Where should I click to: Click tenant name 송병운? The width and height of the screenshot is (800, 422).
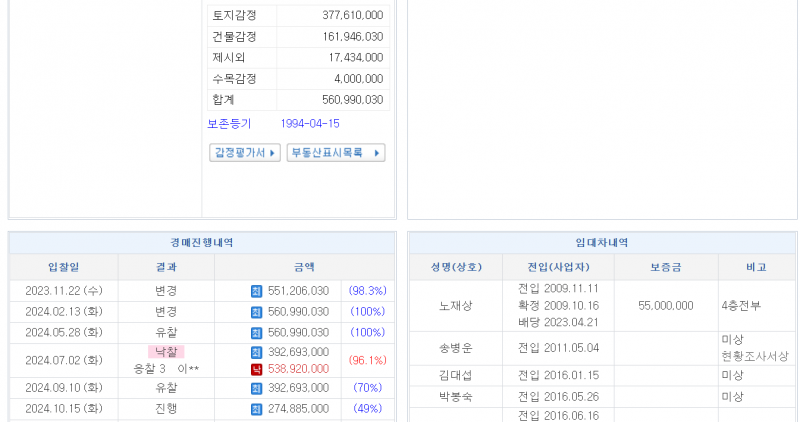click(x=455, y=347)
